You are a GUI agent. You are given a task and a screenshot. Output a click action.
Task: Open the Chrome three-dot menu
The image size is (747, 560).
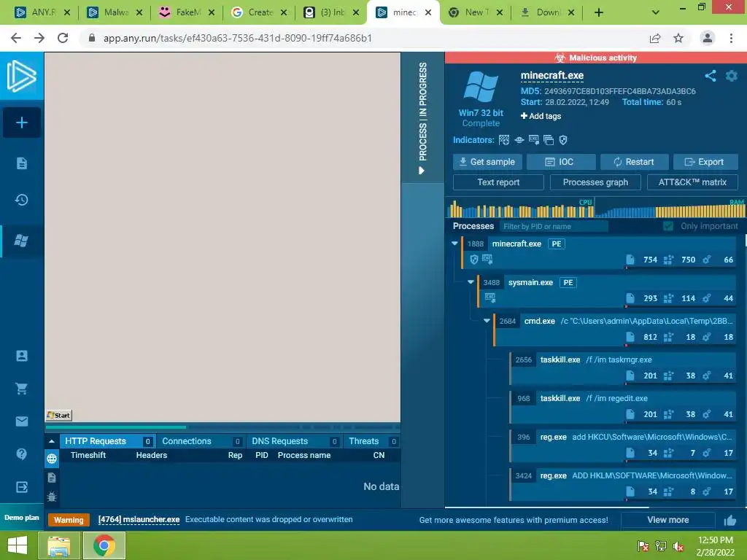[731, 38]
